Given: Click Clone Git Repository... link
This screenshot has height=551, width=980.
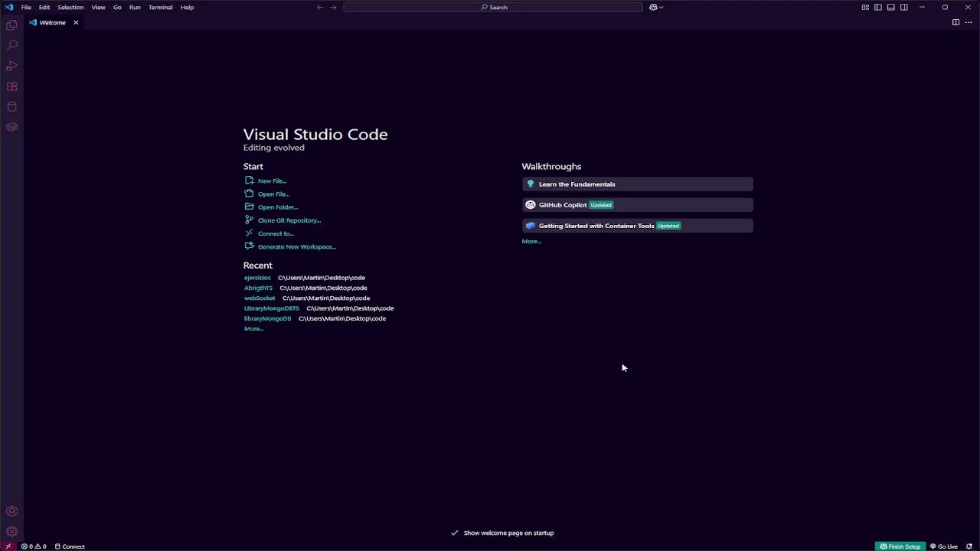Looking at the screenshot, I should pyautogui.click(x=289, y=220).
